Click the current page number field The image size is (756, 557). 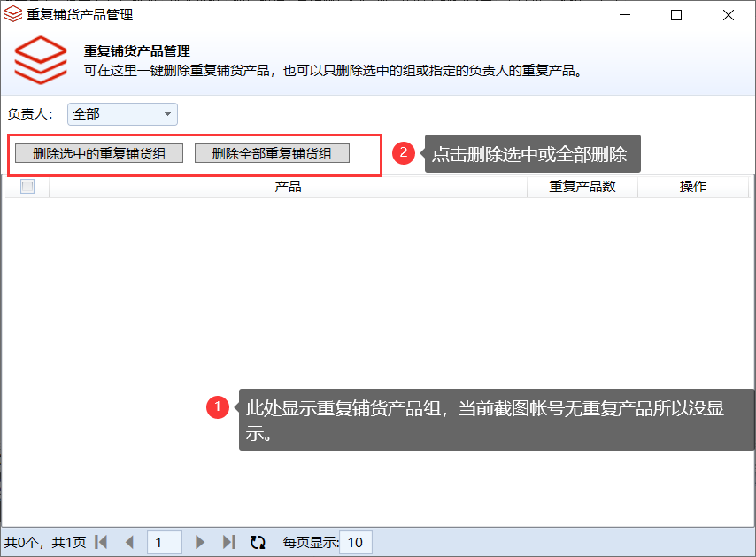[x=164, y=542]
